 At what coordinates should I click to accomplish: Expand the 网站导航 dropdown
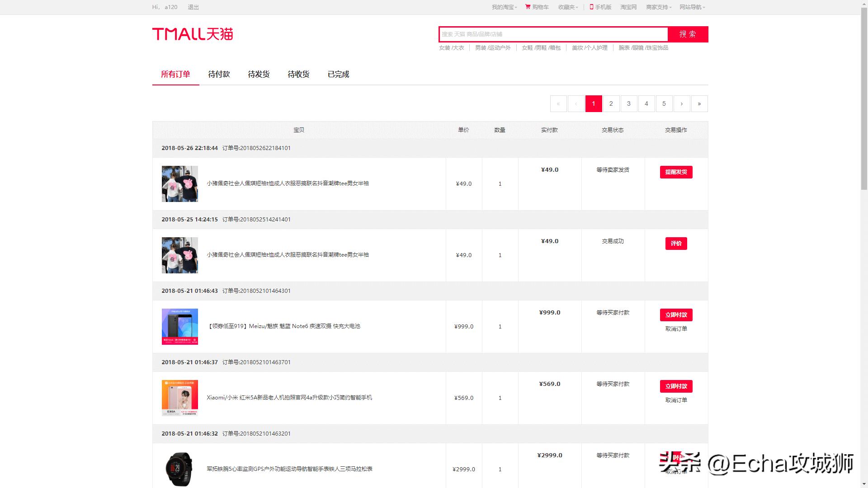coord(691,7)
